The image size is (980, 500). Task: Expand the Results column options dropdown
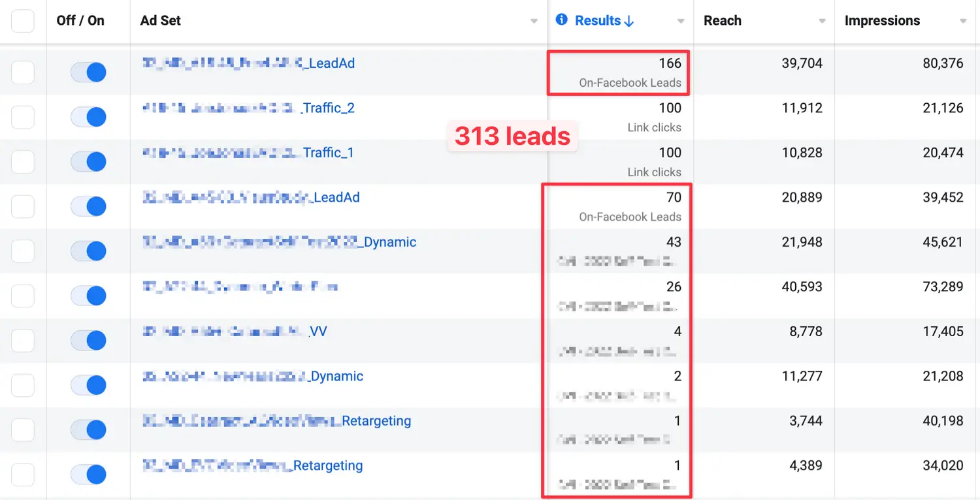point(681,22)
